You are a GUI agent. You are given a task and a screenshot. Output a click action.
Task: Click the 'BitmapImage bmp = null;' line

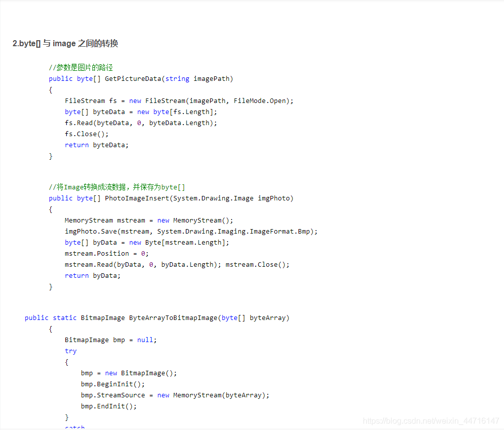111,340
